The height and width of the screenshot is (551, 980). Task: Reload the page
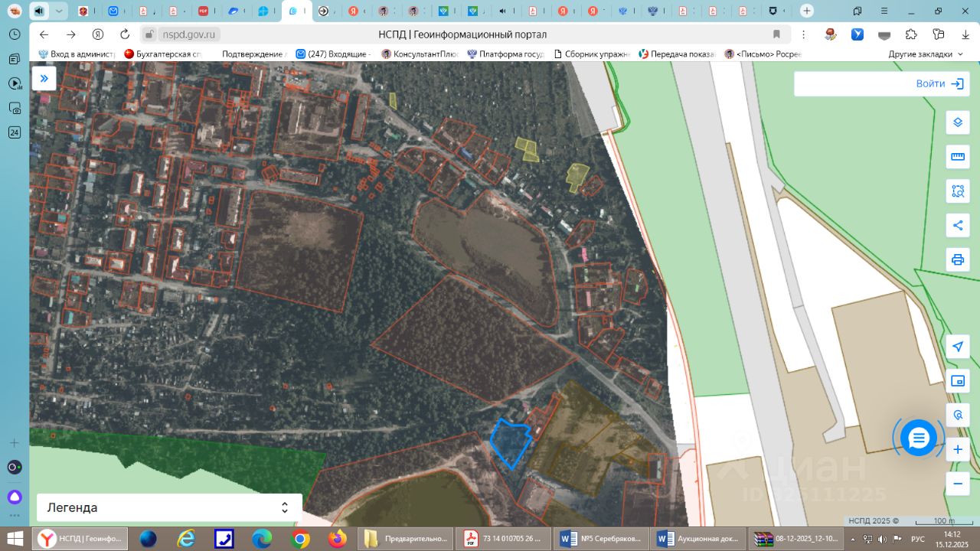pos(125,34)
